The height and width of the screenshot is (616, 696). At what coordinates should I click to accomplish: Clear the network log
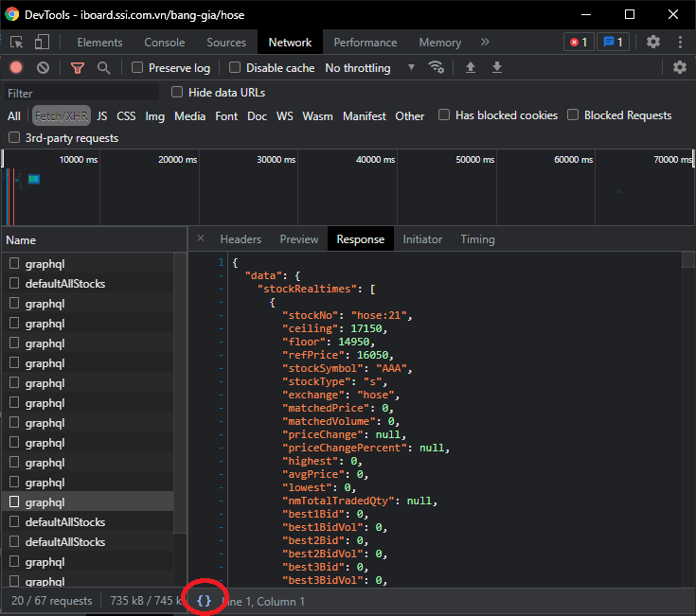point(43,67)
